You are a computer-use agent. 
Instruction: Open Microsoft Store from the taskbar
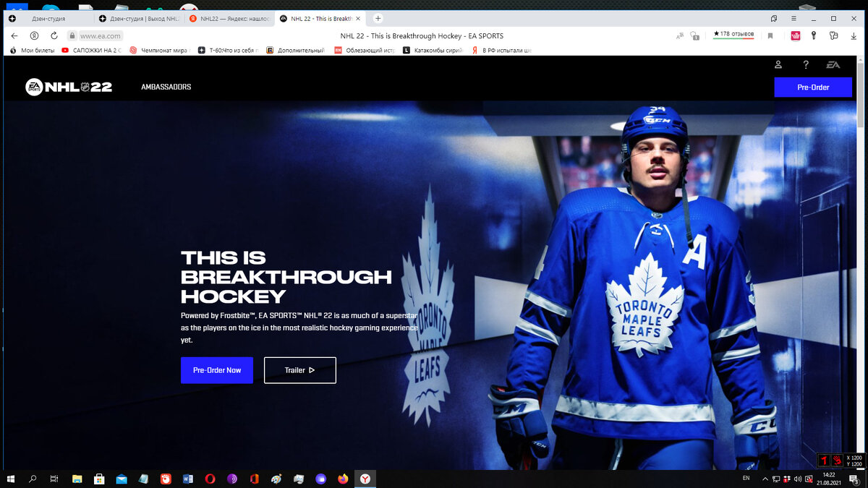coord(99,479)
